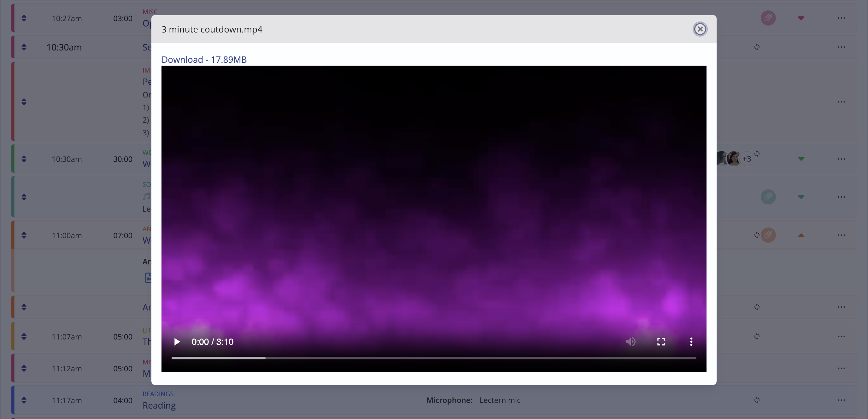
Task: Select the Lectern mic microphone value
Action: coord(500,400)
